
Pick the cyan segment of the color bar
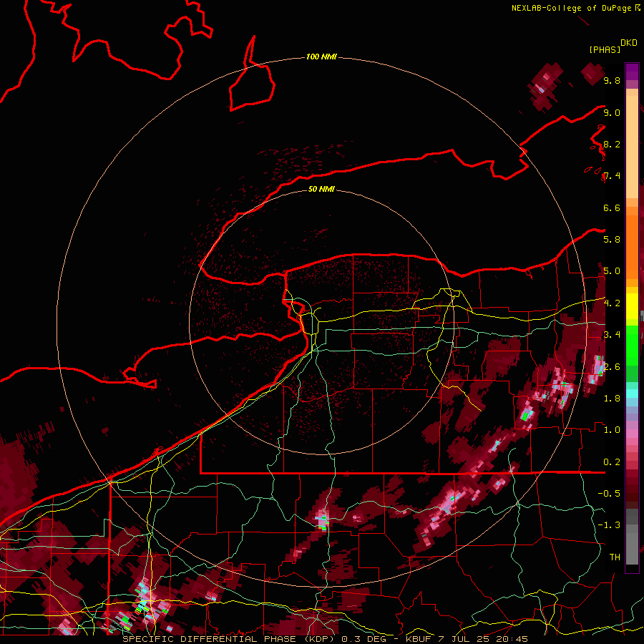632,394
